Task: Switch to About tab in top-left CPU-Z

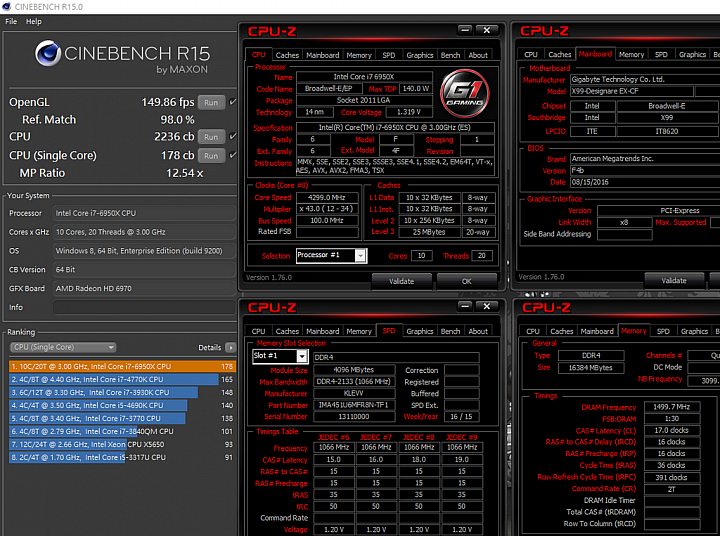Action: (478, 55)
